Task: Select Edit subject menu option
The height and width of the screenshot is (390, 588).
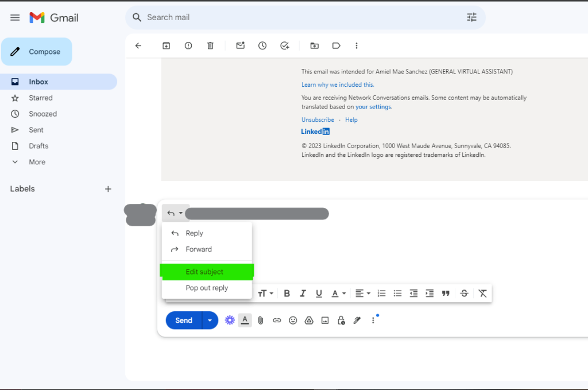Action: click(x=207, y=272)
